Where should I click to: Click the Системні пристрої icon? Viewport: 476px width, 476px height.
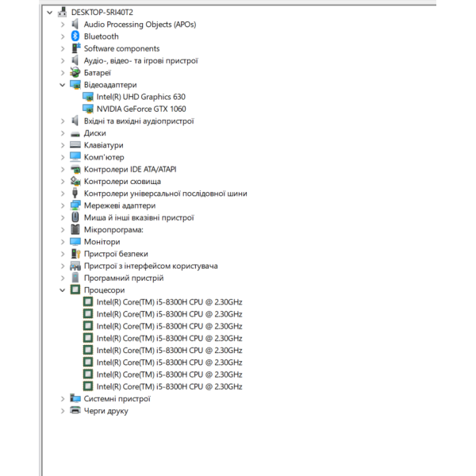coord(75,398)
